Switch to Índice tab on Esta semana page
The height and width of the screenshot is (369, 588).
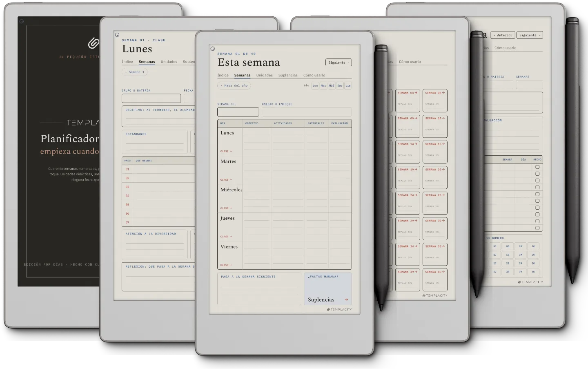point(223,75)
